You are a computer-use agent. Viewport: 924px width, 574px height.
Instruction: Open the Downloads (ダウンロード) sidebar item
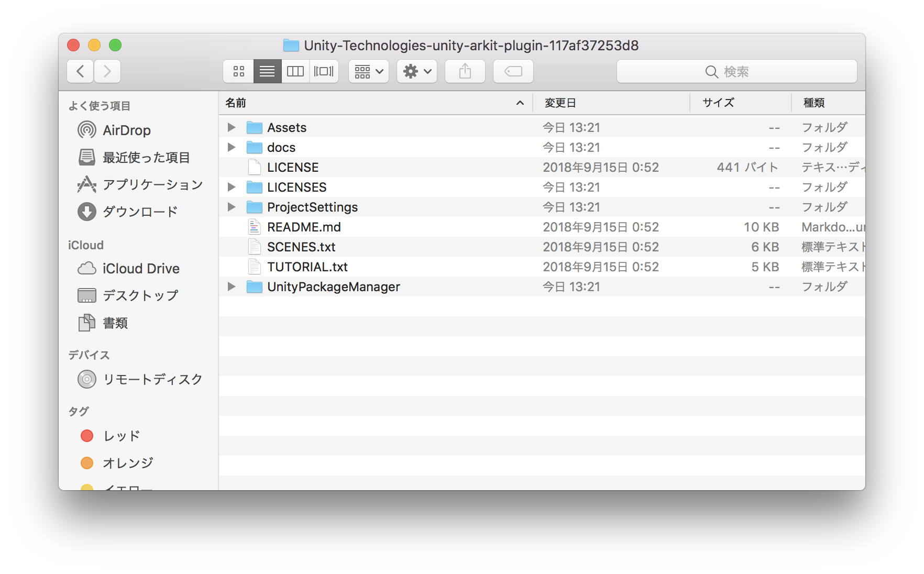(140, 212)
